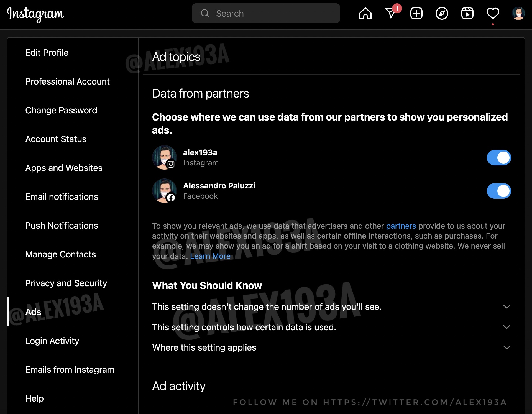Screen dimensions: 532x414
Task: Open Privacy and Security settings
Action: click(66, 283)
